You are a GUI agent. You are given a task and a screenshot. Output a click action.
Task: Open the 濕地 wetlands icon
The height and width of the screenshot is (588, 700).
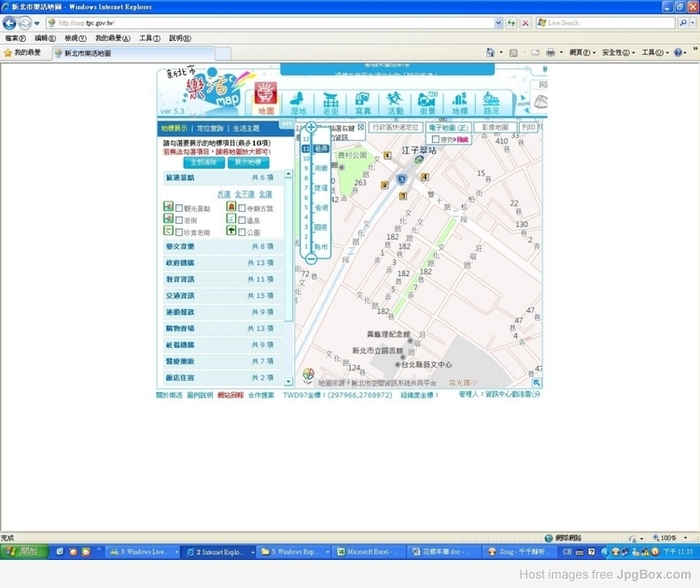coord(299,103)
